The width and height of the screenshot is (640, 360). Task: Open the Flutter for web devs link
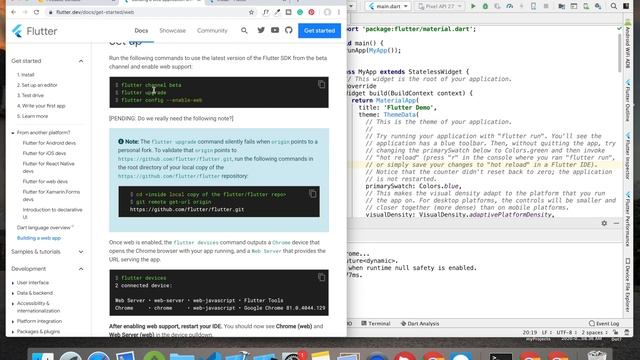[45, 182]
